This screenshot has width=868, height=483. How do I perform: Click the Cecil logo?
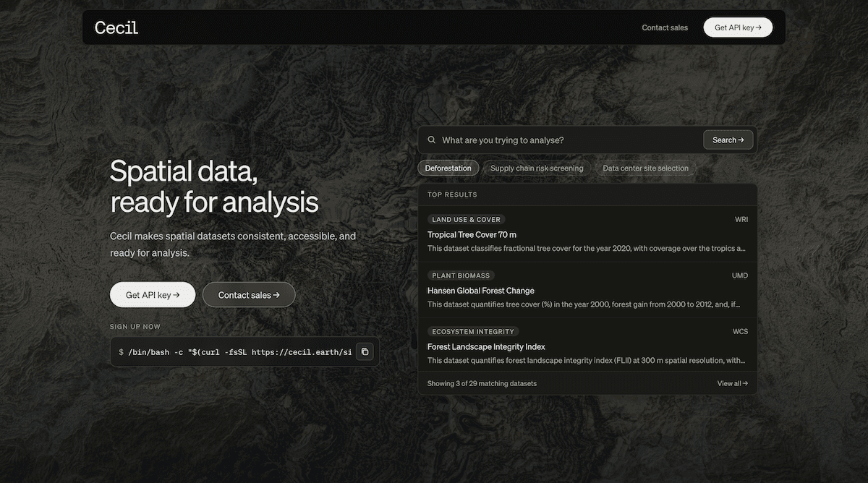pos(116,27)
